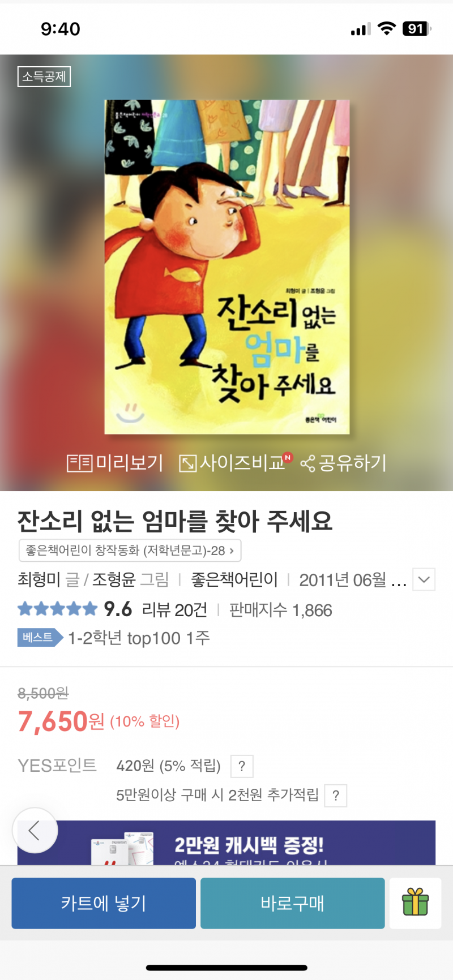Screen dimensions: 453x980
Task: Tap the 바로구매 buy now button
Action: click(293, 903)
